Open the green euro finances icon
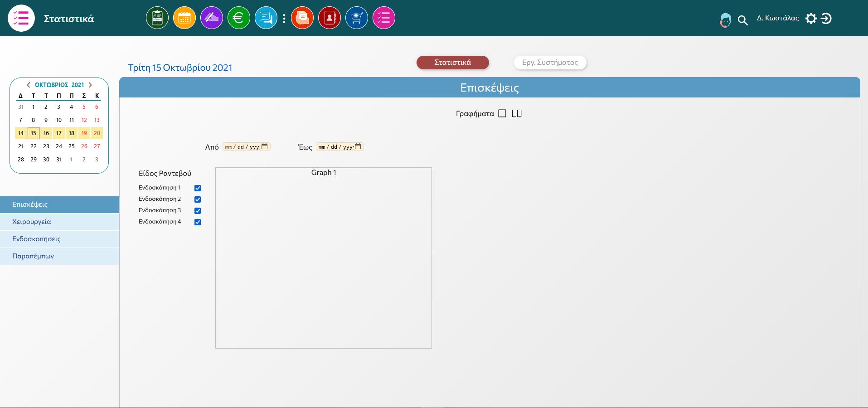This screenshot has width=868, height=408. tap(239, 18)
